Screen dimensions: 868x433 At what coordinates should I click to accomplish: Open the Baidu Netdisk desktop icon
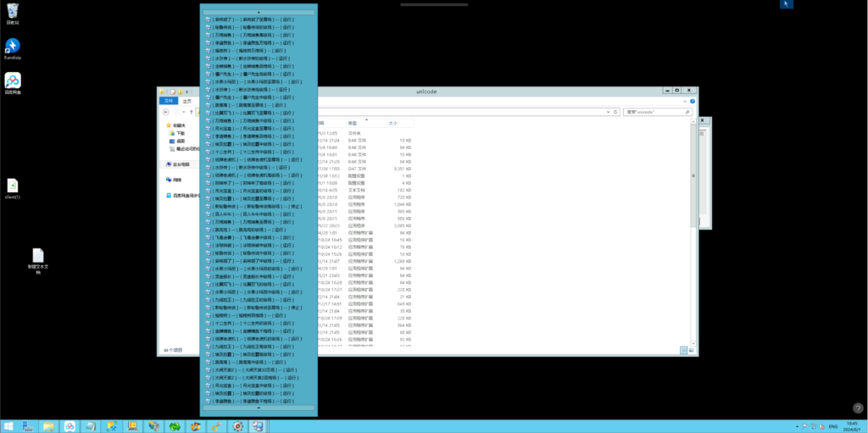13,80
